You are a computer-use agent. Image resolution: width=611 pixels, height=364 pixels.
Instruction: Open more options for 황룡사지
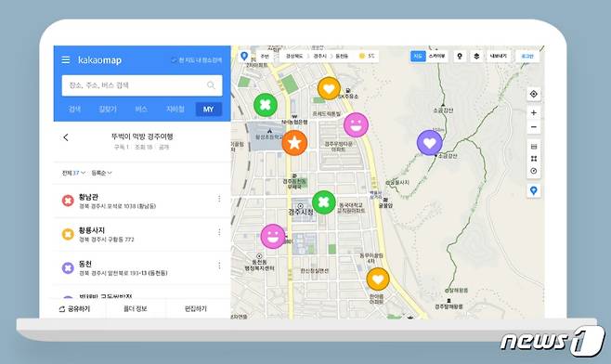(x=219, y=232)
